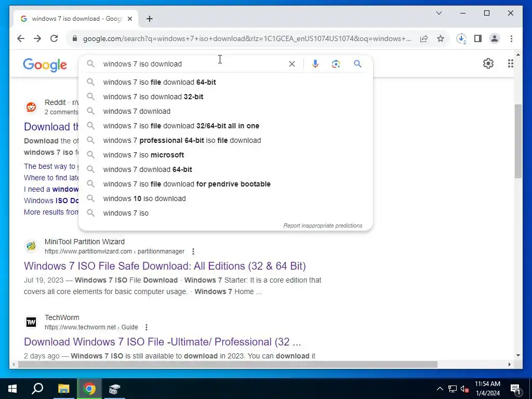Image resolution: width=532 pixels, height=399 pixels.
Task: Click into the Google search text field
Action: click(x=193, y=64)
